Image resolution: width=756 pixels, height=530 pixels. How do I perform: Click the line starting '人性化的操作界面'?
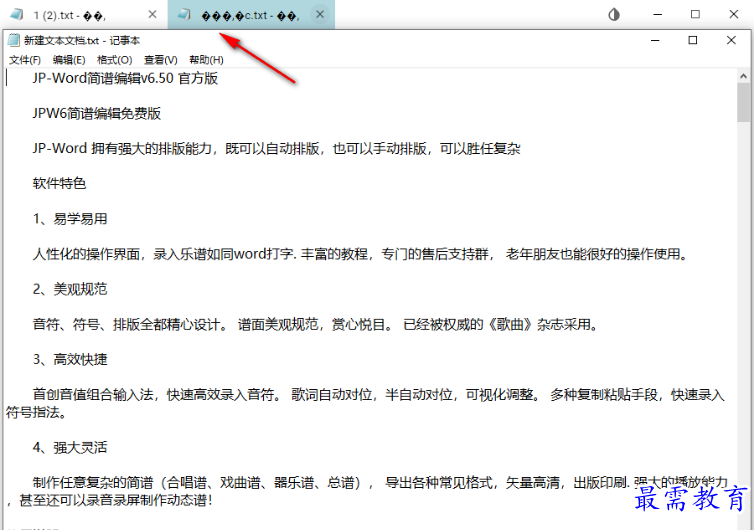pyautogui.click(x=361, y=254)
